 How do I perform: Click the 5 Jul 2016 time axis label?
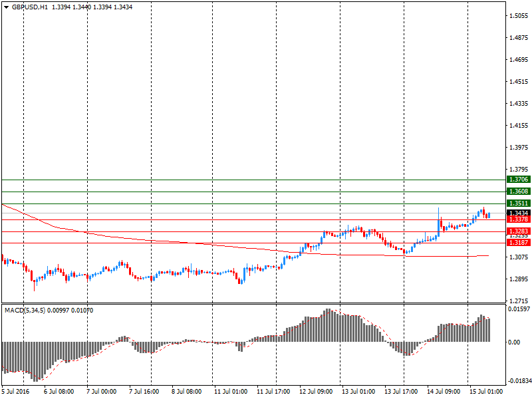15,392
